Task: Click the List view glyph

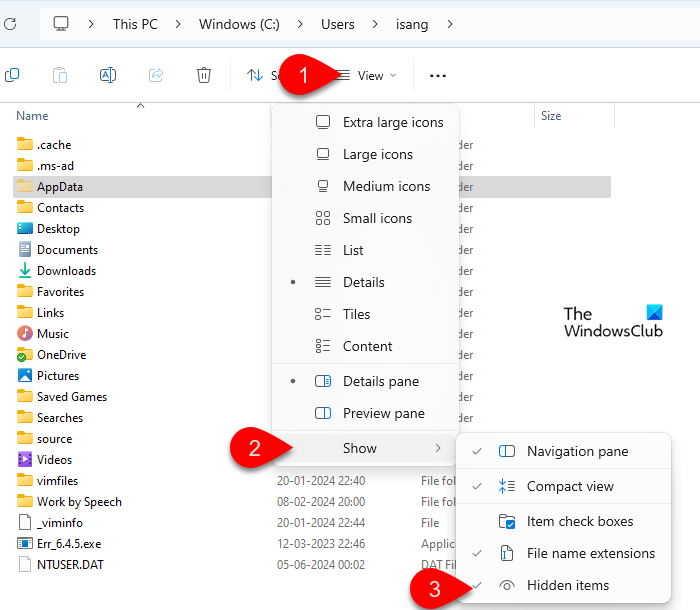Action: 323,250
